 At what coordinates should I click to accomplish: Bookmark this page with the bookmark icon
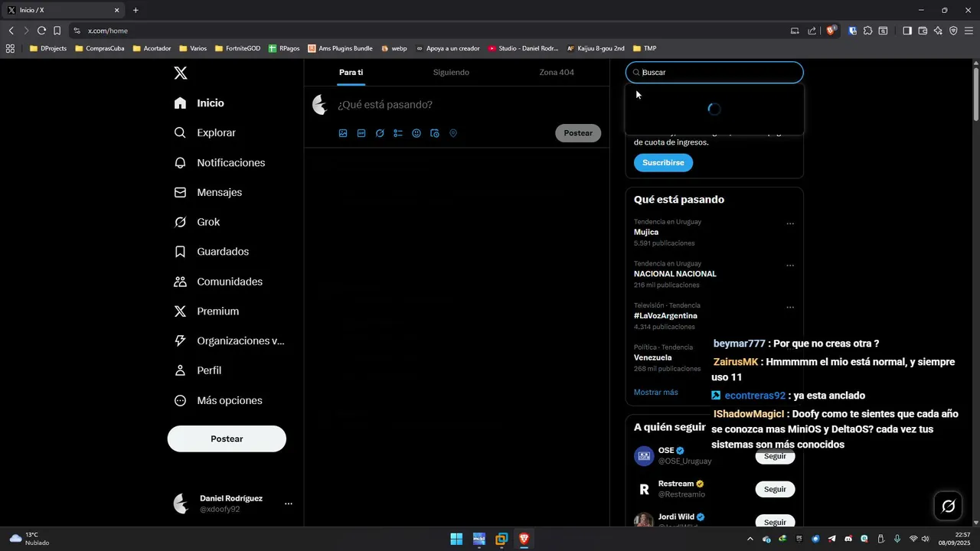coord(57,31)
